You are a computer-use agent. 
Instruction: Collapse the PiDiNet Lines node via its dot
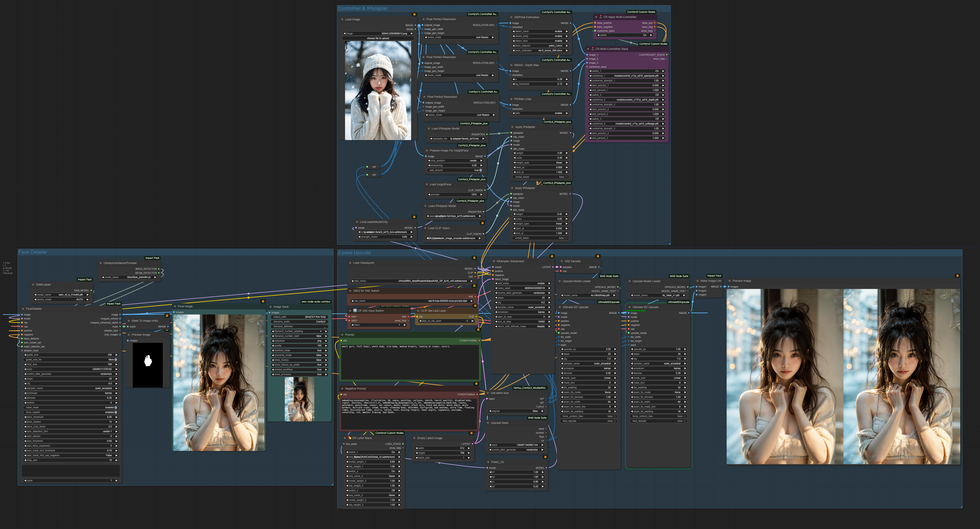coord(511,99)
